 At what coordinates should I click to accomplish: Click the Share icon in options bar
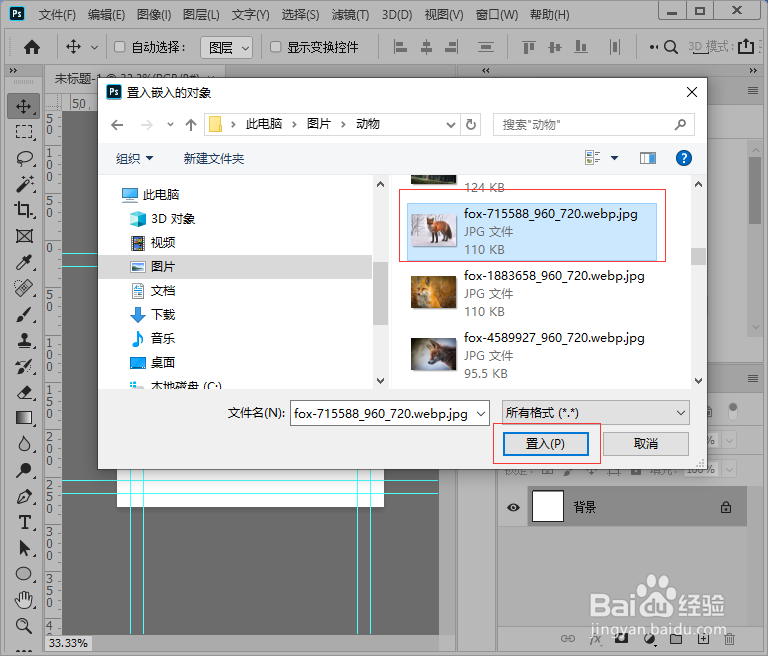point(746,47)
